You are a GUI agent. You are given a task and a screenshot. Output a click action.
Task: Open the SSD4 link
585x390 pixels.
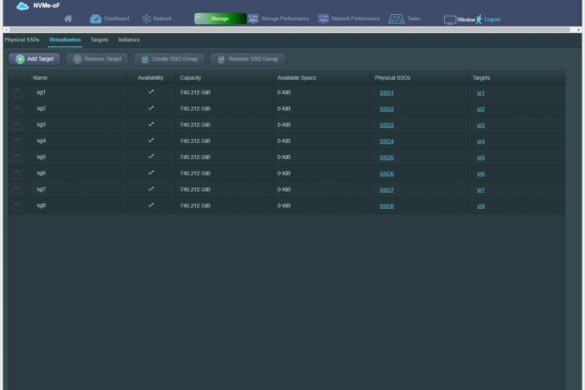[387, 141]
